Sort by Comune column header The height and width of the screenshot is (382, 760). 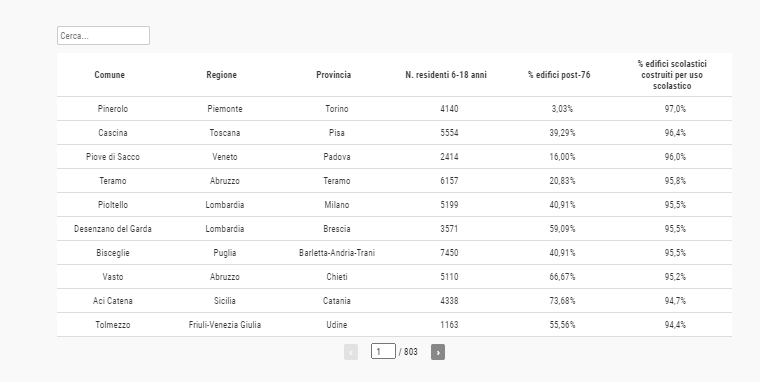110,75
